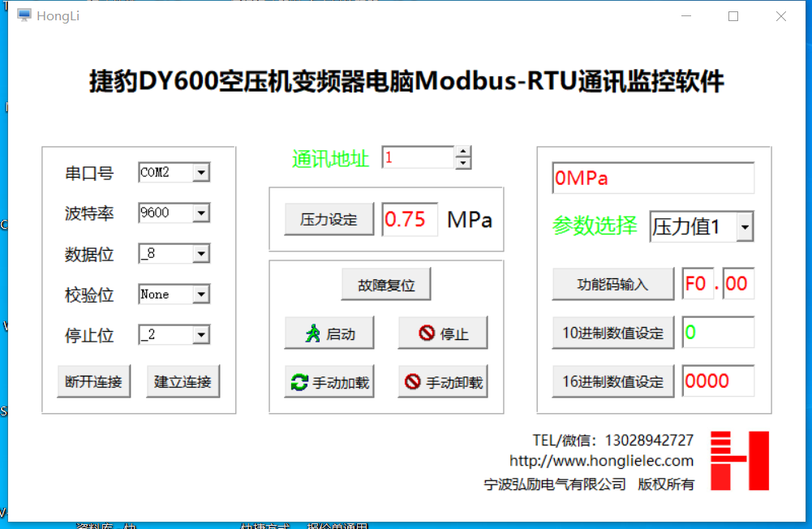This screenshot has height=529, width=812.
Task: Close the HongLi window
Action: click(x=781, y=16)
